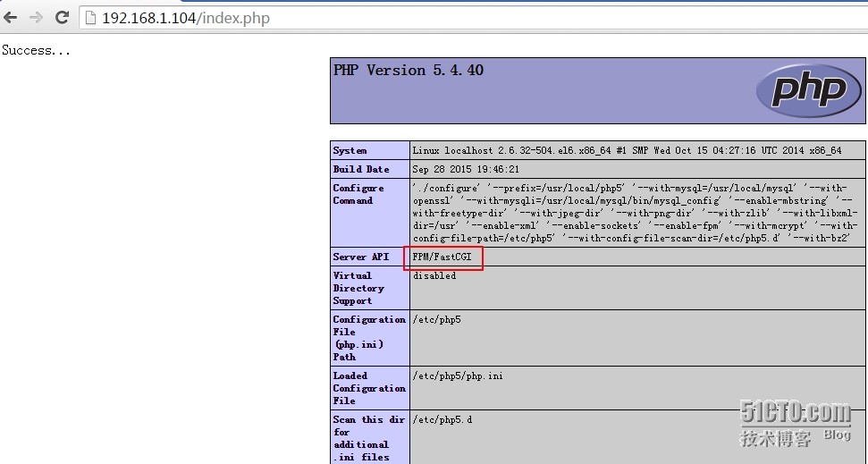Click 'Scan this dir for additional .ini files' label
Image resolution: width=868 pixels, height=464 pixels.
click(x=368, y=438)
